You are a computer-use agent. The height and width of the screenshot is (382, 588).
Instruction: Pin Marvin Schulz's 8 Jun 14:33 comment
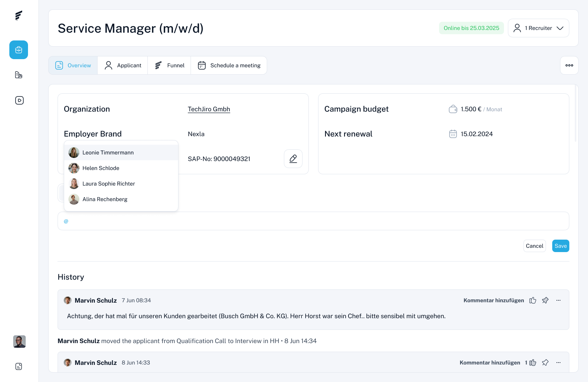point(545,363)
